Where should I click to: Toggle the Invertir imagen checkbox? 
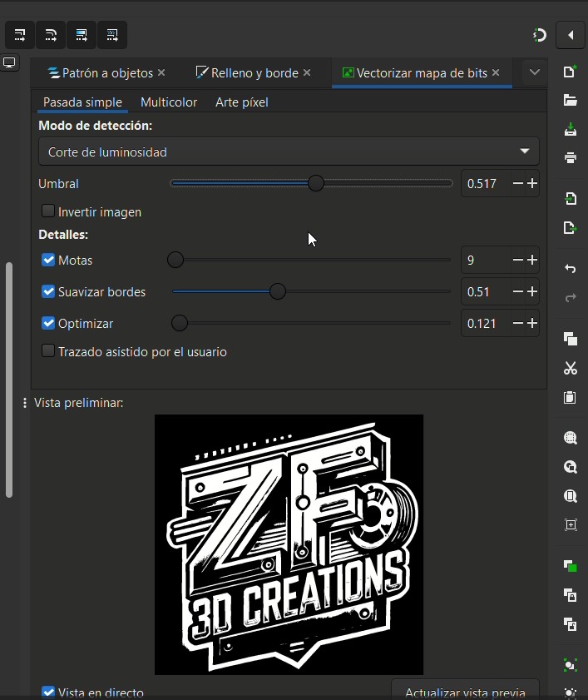(x=47, y=211)
